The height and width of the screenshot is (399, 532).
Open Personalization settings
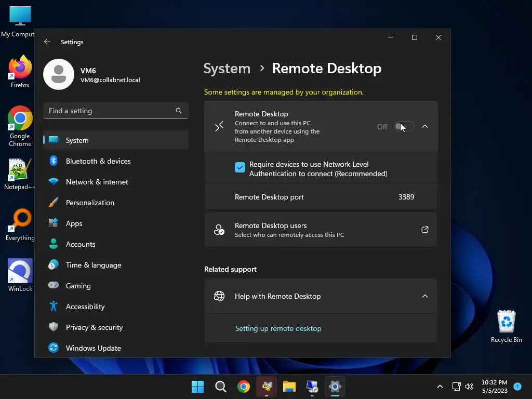pos(116,203)
